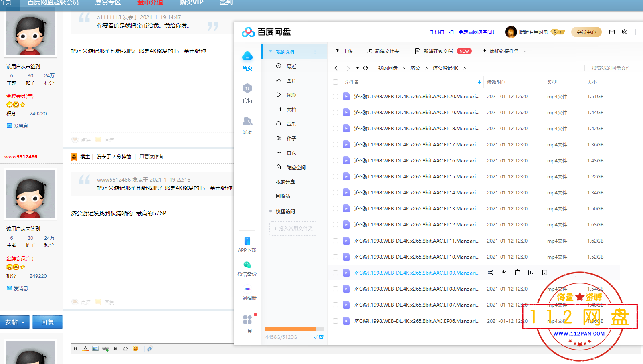Select 音乐 in the Netdisk sidebar
Image resolution: width=643 pixels, height=364 pixels.
(291, 124)
